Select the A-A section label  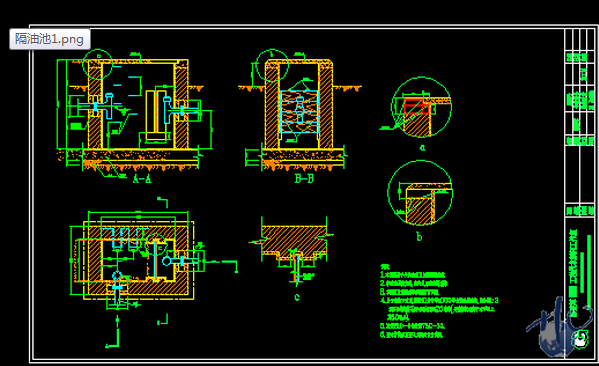142,178
